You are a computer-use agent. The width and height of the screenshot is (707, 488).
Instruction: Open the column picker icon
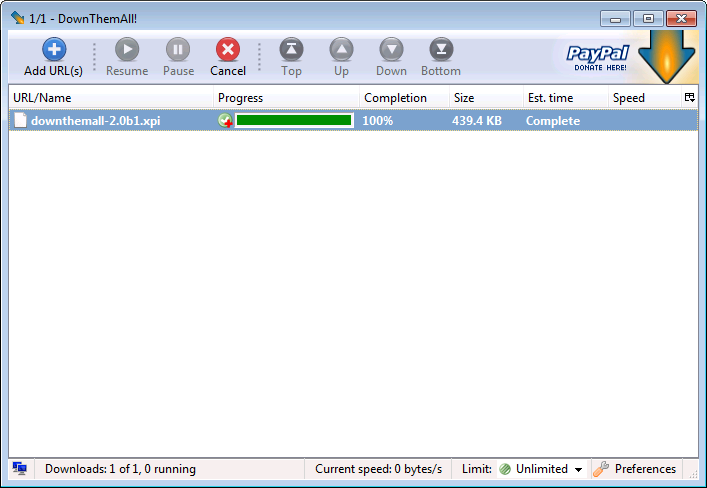[689, 97]
